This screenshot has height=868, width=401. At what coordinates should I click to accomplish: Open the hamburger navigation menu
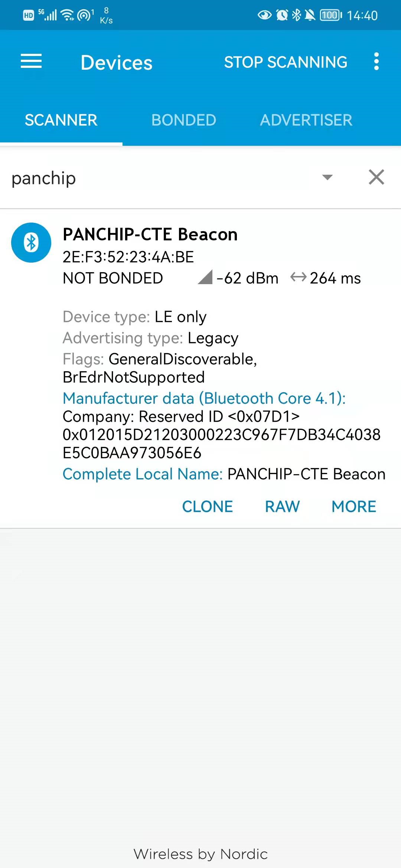pyautogui.click(x=31, y=61)
